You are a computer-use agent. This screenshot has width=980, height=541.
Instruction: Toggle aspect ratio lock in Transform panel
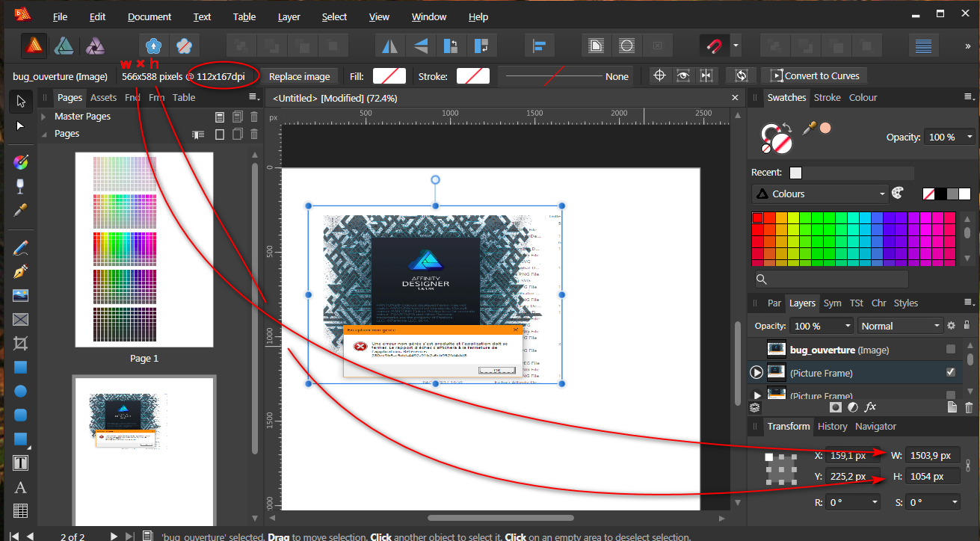pos(968,466)
